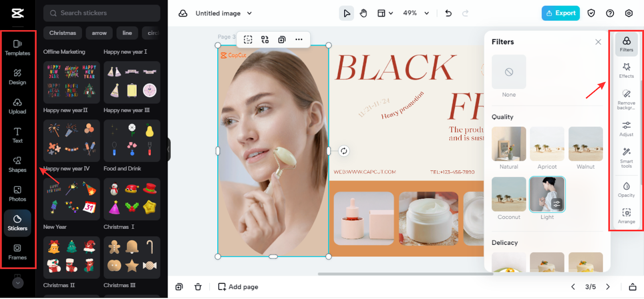This screenshot has height=299, width=644.
Task: Click the redo arrow
Action: (x=465, y=14)
